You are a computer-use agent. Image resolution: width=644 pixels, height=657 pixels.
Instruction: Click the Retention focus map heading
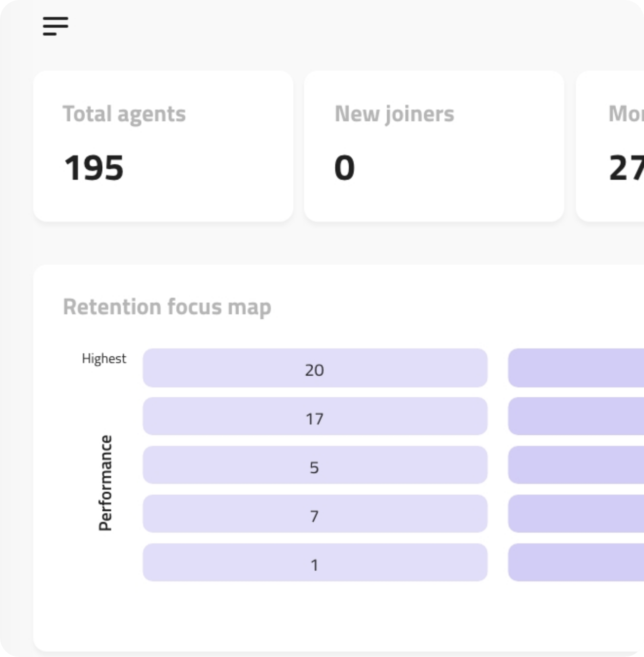tap(167, 307)
